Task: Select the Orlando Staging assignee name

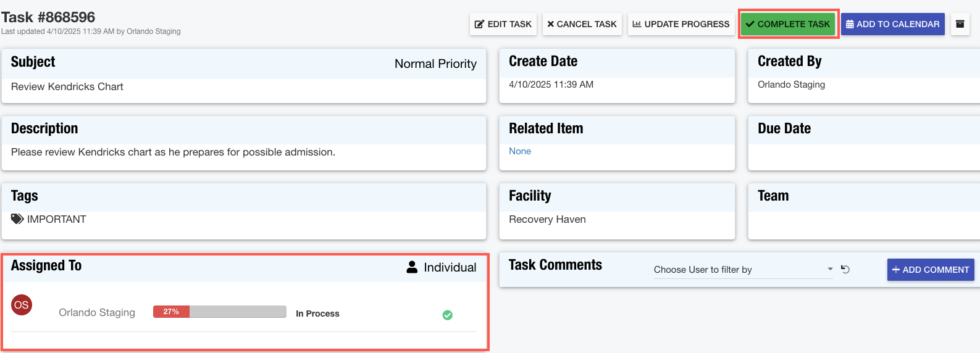Action: pos(97,312)
